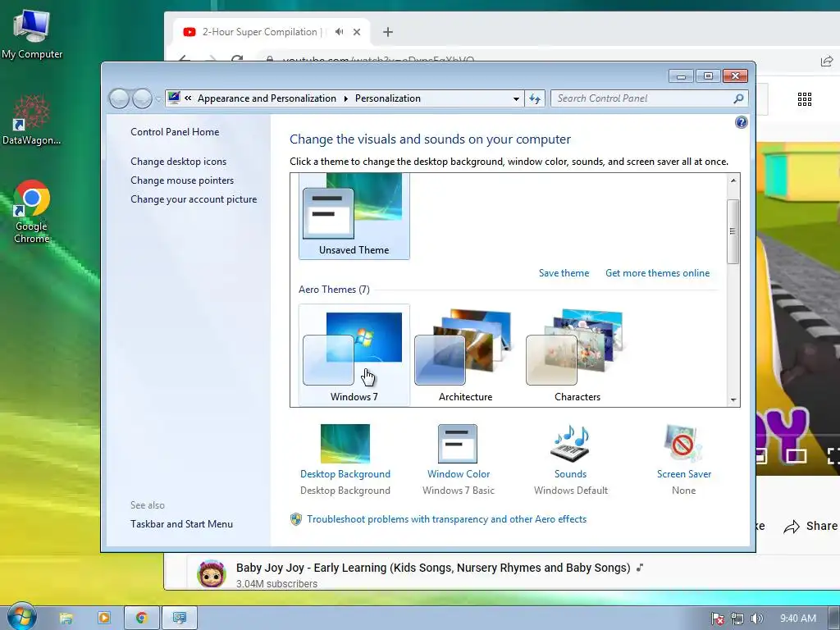The image size is (840, 630).
Task: Select the Google Chrome desktop shortcut
Action: tap(32, 212)
